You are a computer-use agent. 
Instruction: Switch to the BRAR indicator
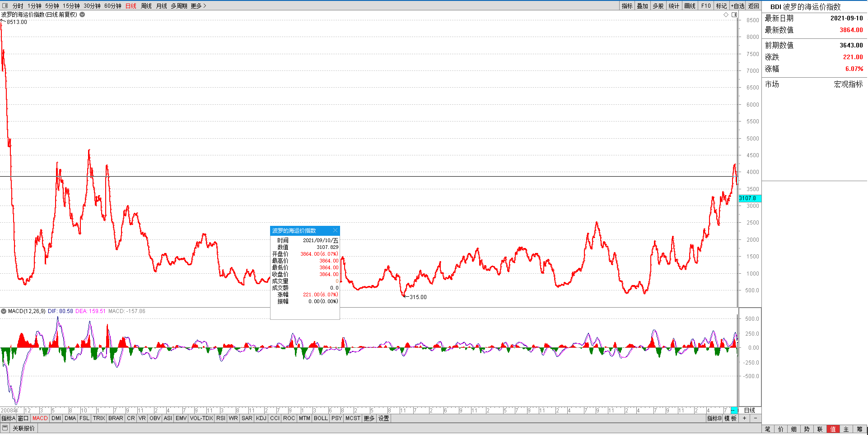116,418
